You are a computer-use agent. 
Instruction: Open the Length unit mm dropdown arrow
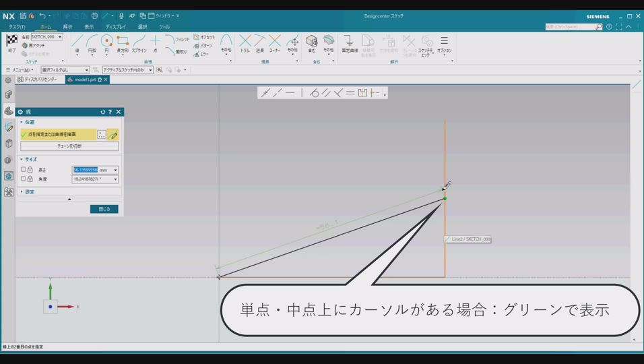[115, 170]
